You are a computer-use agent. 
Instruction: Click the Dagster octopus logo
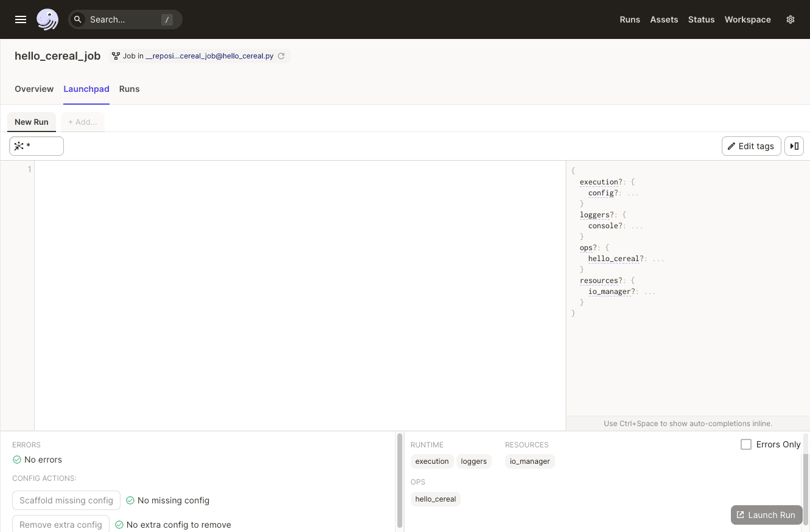tap(47, 19)
